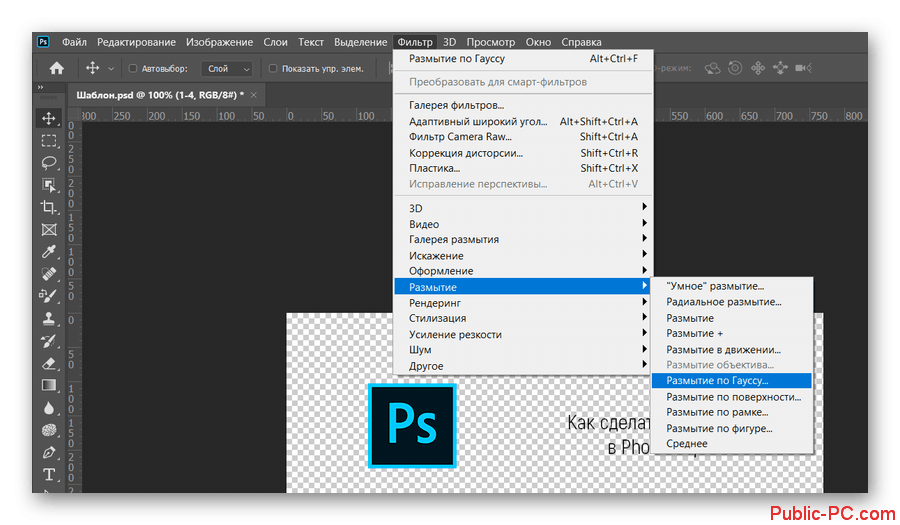Image resolution: width=900 pixels, height=525 pixels.
Task: Select the Gradient tool
Action: click(49, 385)
